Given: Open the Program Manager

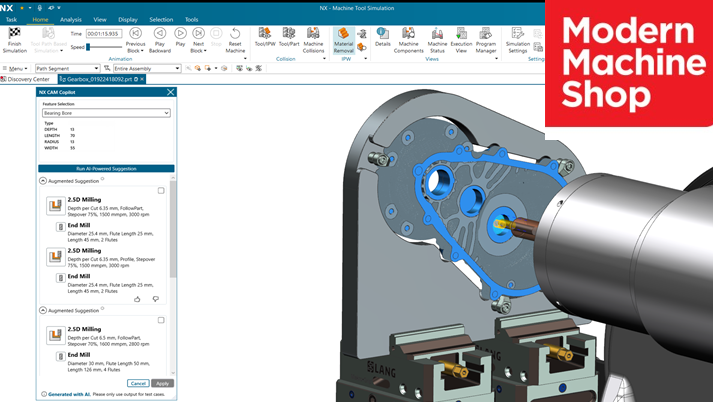Looking at the screenshot, I should tap(486, 36).
